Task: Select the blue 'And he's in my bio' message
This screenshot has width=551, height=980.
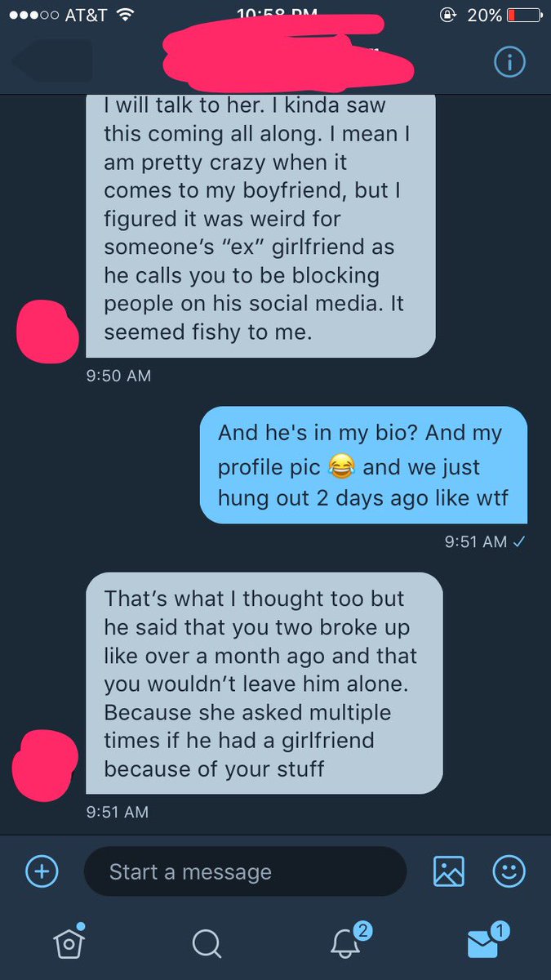Action: coord(363,465)
